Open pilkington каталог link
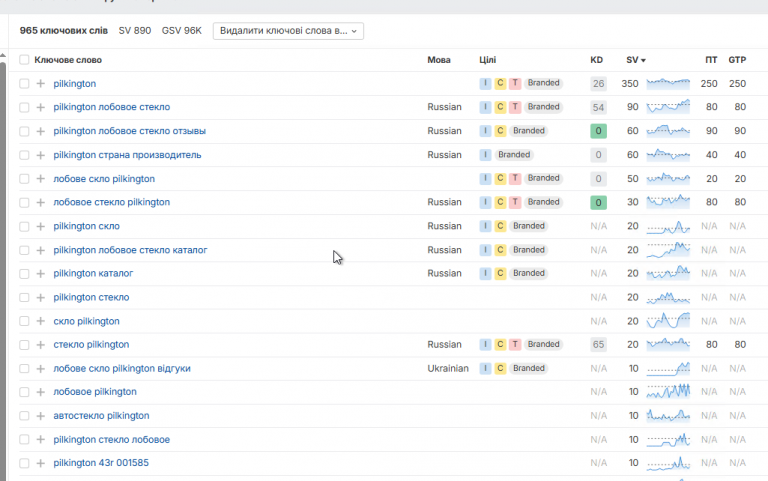 click(x=93, y=273)
